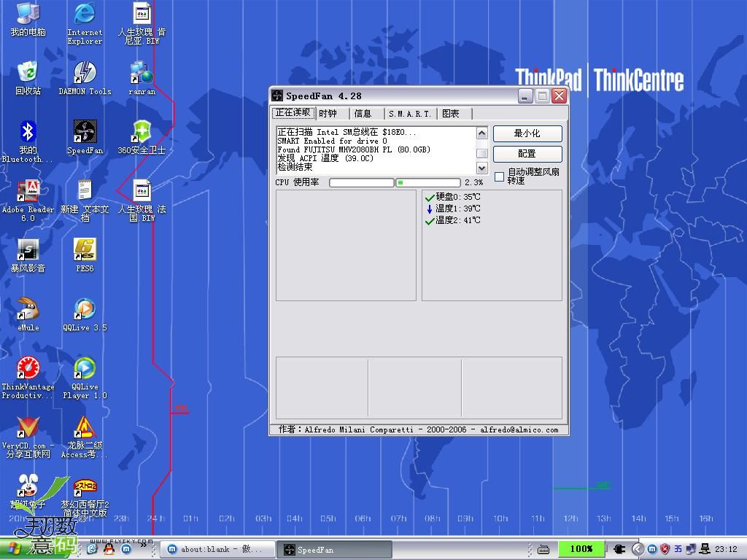
Task: Click 硬盘0: 35℃ reading
Action: click(x=452, y=197)
